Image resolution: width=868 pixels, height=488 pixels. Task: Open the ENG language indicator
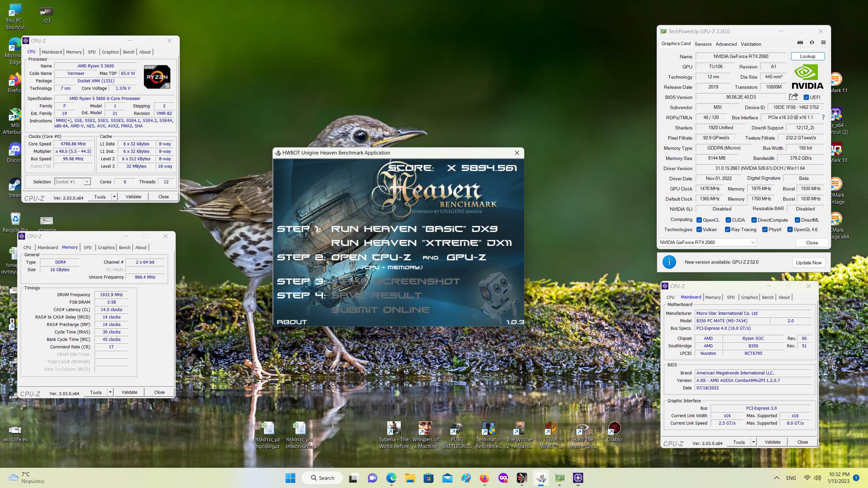[x=791, y=478]
